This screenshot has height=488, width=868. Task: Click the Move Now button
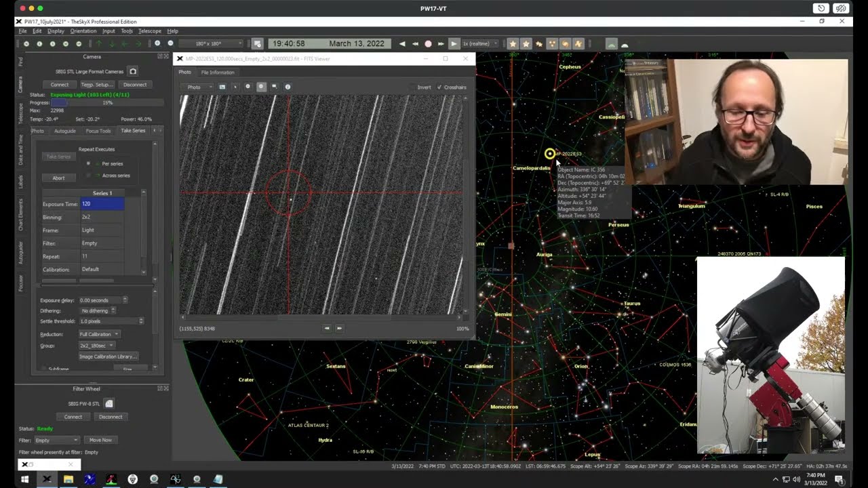click(x=100, y=441)
